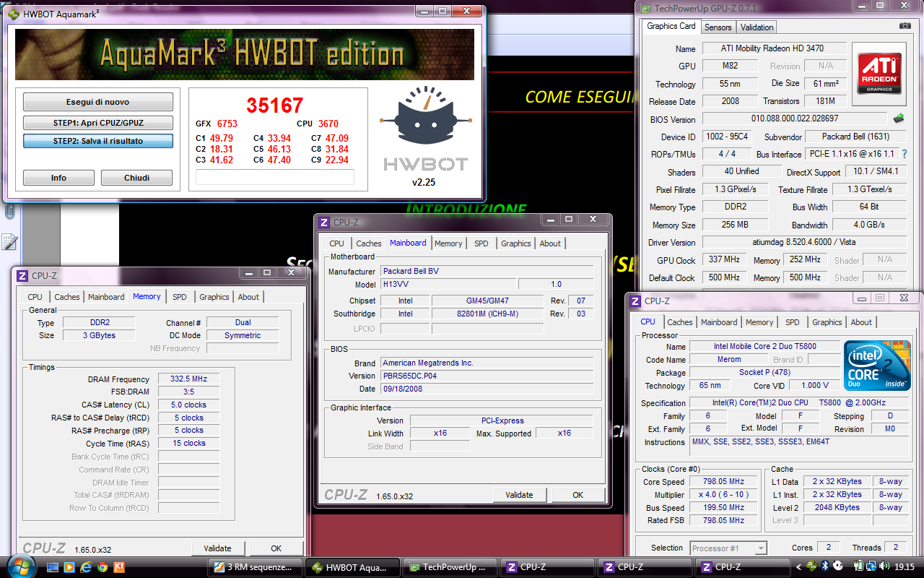Click Validate in CPU-Z Mainboard window

point(520,495)
